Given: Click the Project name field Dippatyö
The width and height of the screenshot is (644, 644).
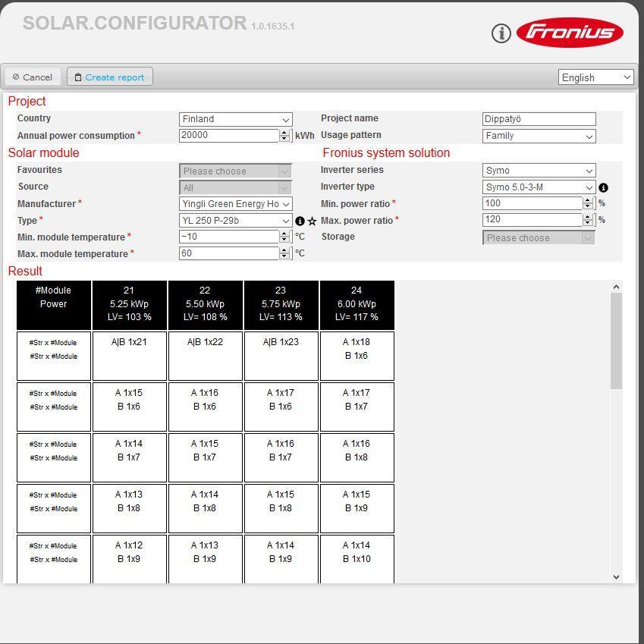Looking at the screenshot, I should (x=539, y=119).
